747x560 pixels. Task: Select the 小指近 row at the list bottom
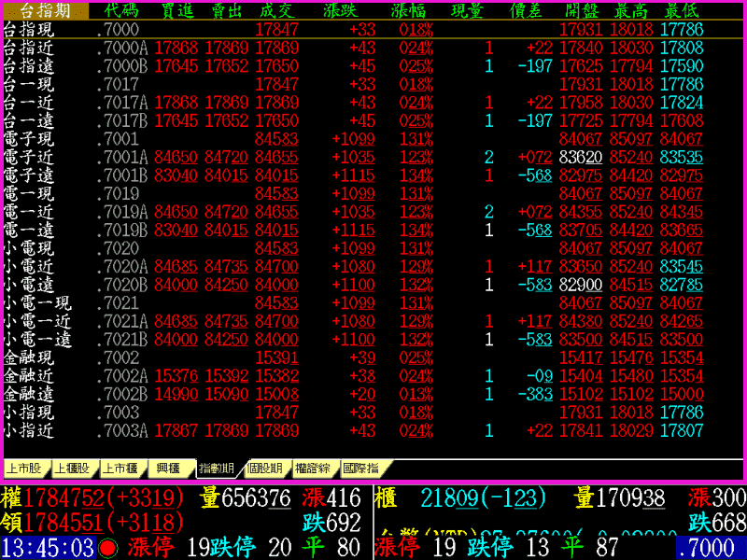[x=28, y=430]
